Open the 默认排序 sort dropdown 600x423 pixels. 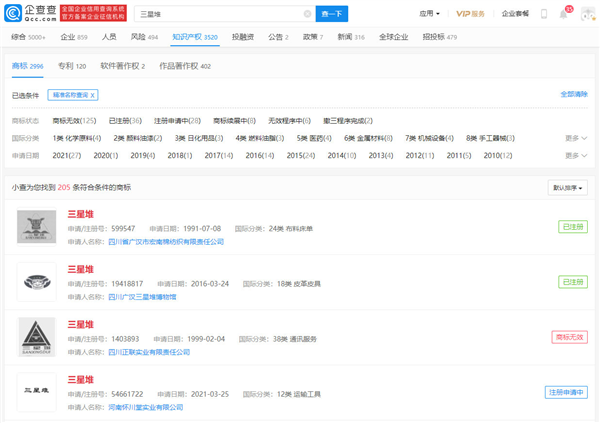568,187
